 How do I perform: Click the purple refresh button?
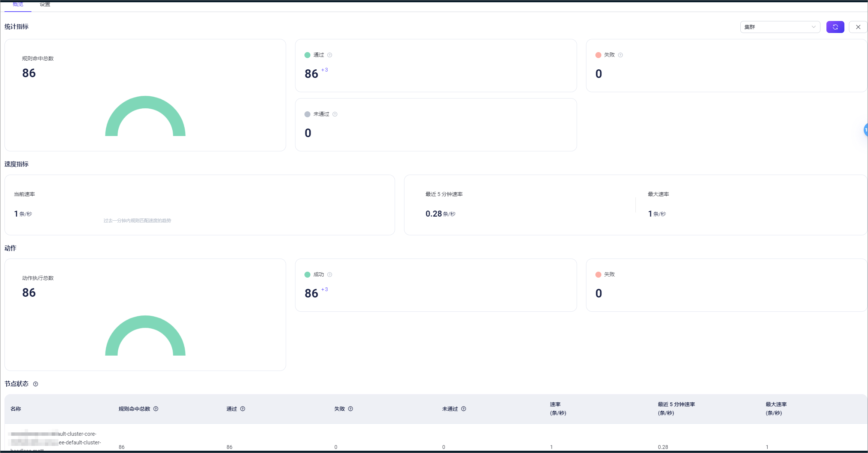[x=835, y=27]
